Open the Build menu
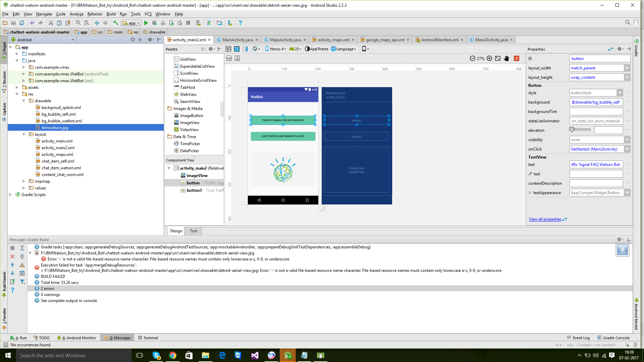 (x=111, y=14)
